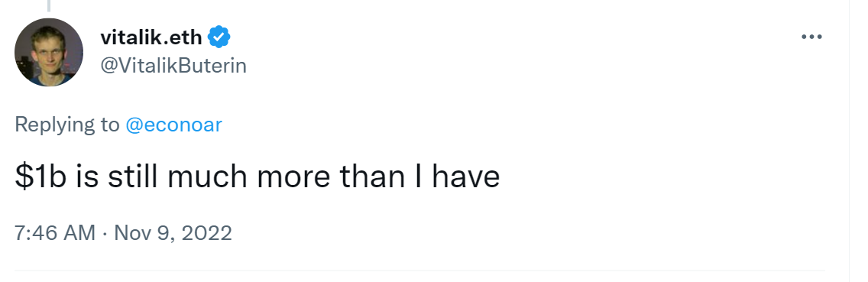Open the three-dot more options menu
This screenshot has height=282, width=868.
point(811,37)
